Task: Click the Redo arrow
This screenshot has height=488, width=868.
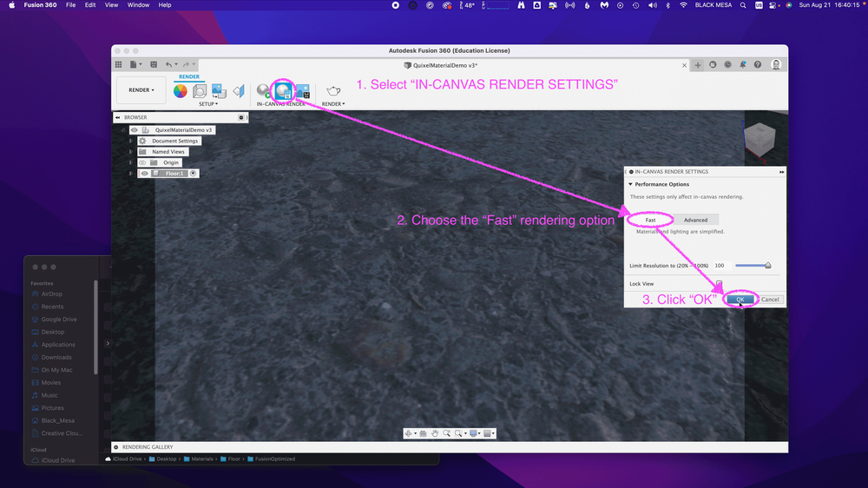Action: 186,65
